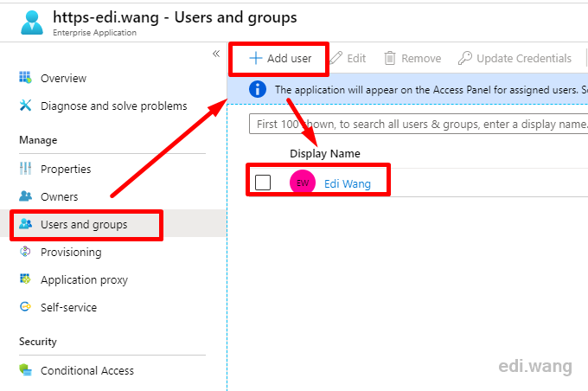Open the Provisioning page
Screen dimensions: 588x391
point(71,253)
